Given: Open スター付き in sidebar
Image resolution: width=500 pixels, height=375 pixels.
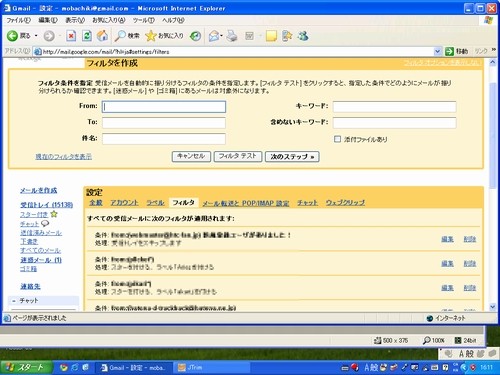Looking at the screenshot, I should click(34, 214).
